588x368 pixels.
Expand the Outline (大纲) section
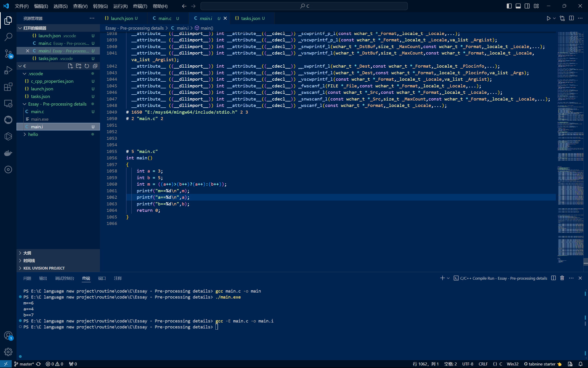tap(58, 253)
